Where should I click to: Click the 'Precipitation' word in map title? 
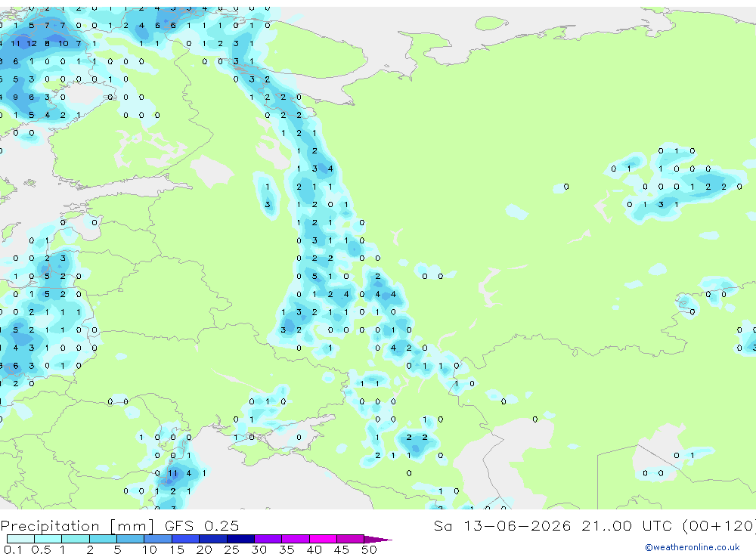point(50,525)
